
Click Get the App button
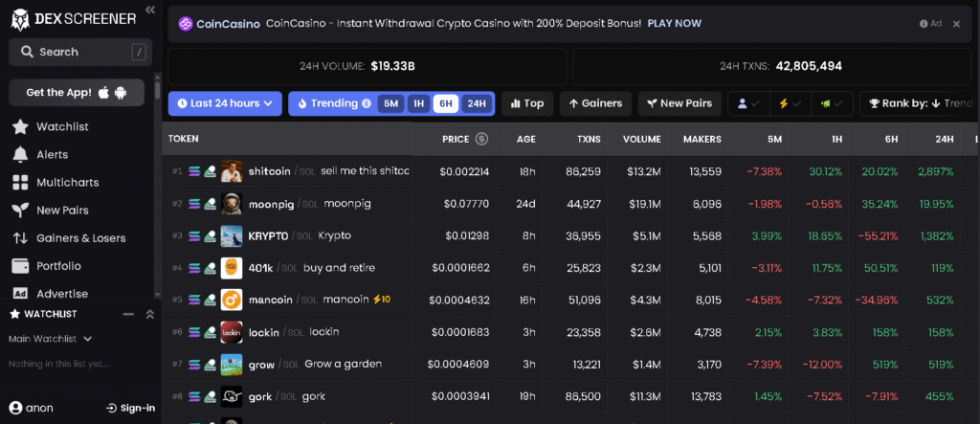77,93
